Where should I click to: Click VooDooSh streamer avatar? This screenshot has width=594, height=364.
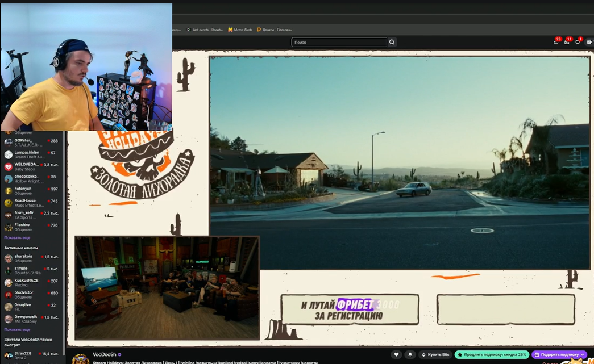tap(80, 359)
